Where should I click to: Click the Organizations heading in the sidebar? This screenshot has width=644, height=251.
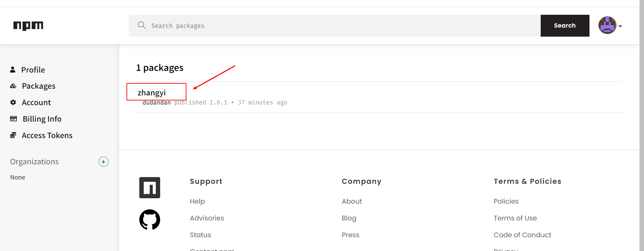click(x=34, y=162)
